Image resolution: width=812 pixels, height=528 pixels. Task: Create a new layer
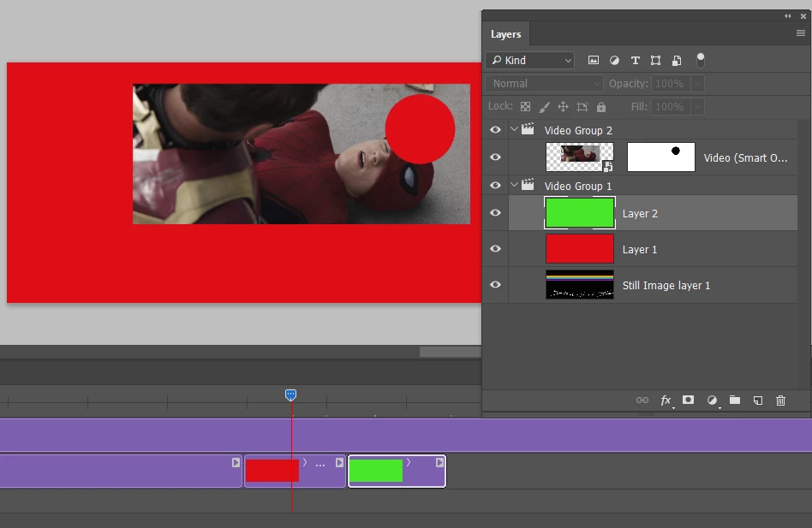click(758, 400)
